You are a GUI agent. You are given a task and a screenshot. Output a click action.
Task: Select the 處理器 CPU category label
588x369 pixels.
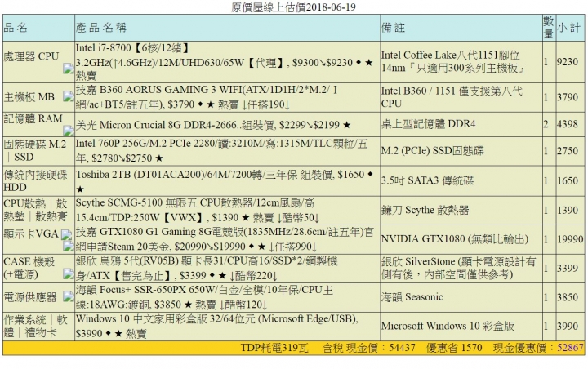[32, 56]
